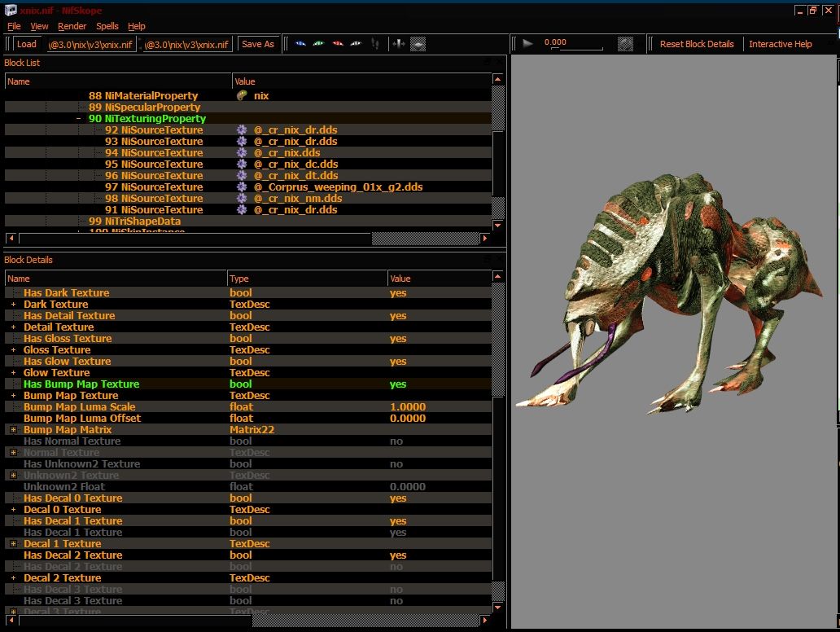
Task: Click the NifSkope window title icon
Action: pyautogui.click(x=11, y=11)
